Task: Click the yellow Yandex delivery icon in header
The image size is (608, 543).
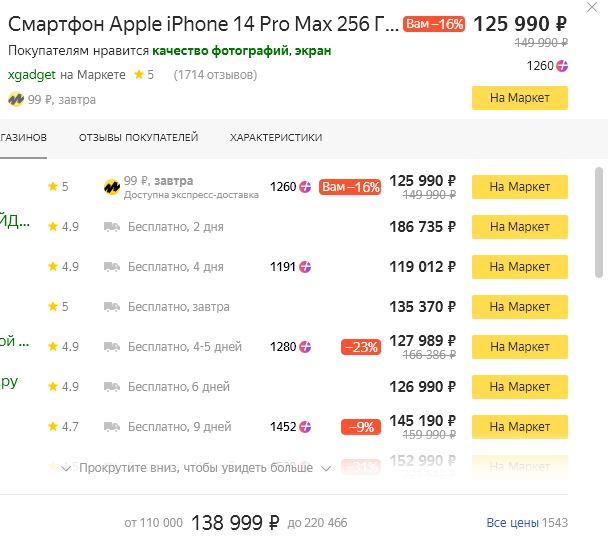Action: pos(16,99)
